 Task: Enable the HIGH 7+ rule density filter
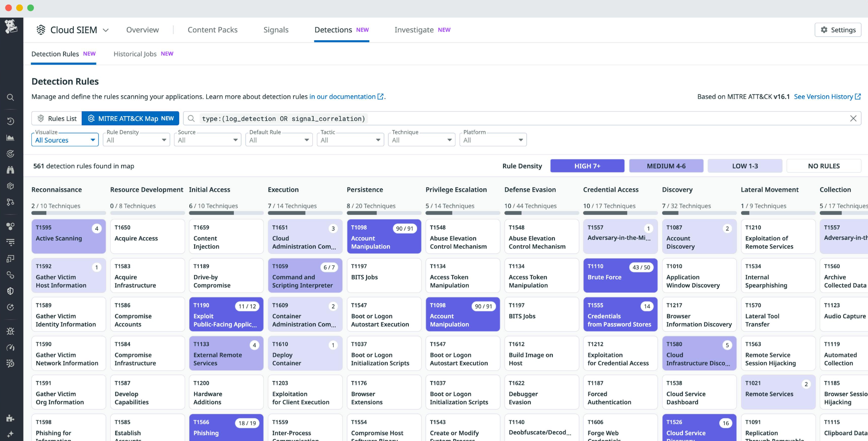pos(587,165)
